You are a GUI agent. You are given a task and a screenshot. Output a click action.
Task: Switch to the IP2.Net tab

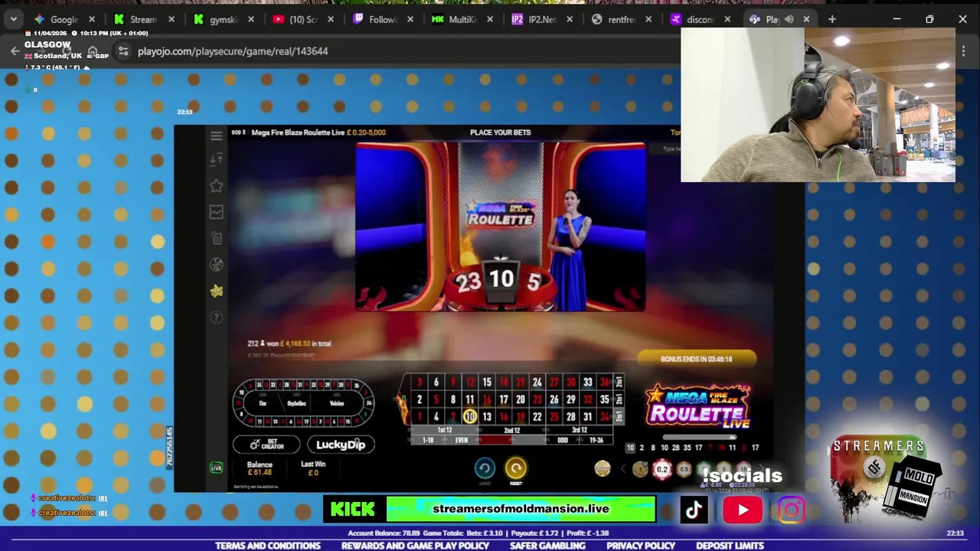pos(542,19)
